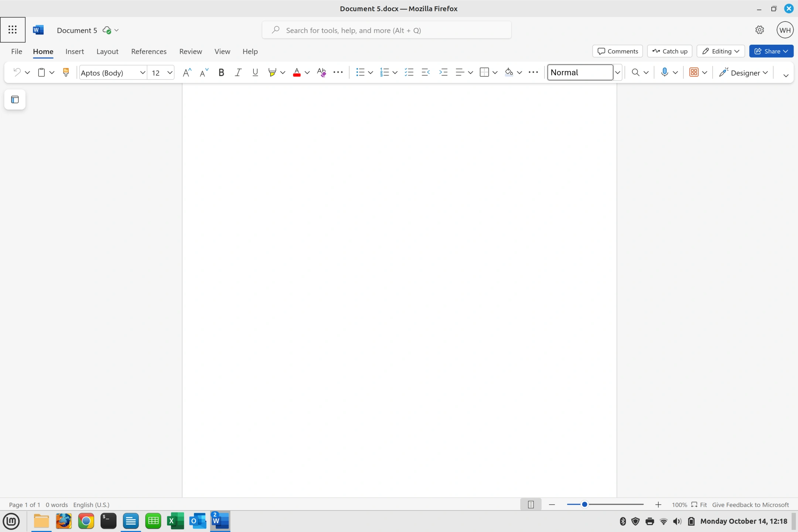Screen dimensions: 798x532
Task: Open the font color dropdown arrow
Action: point(307,72)
